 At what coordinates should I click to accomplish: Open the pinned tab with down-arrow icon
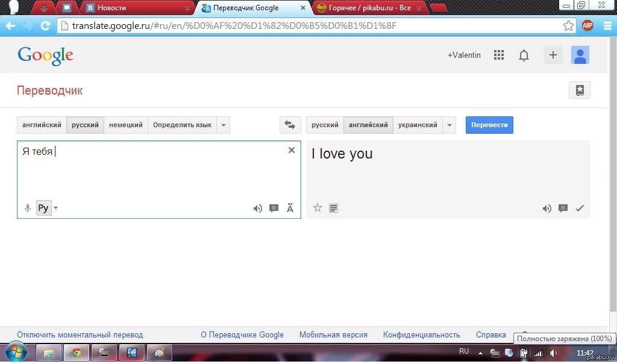pyautogui.click(x=43, y=8)
